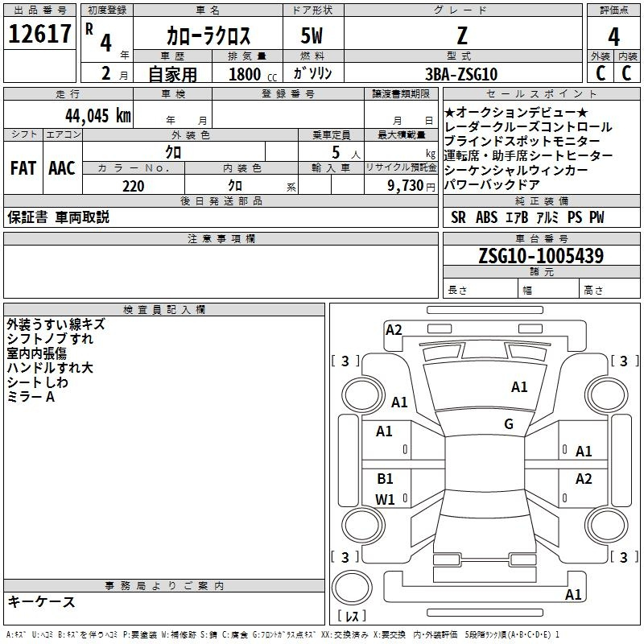Viewport: 644px width, 644px height.
Task: Select the 長さ dimension field
Action: coord(480,290)
